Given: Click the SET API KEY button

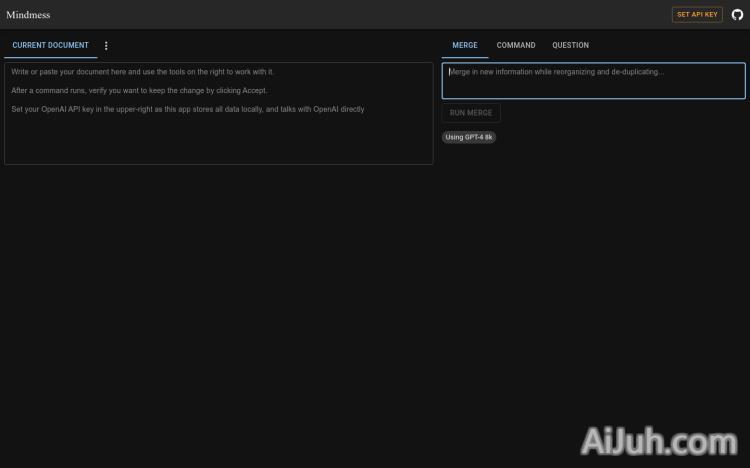Looking at the screenshot, I should 697,15.
